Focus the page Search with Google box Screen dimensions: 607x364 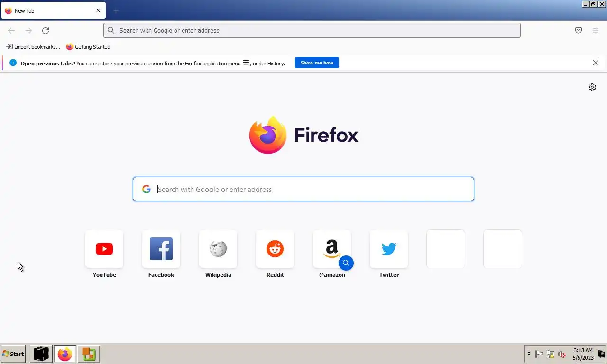point(303,189)
